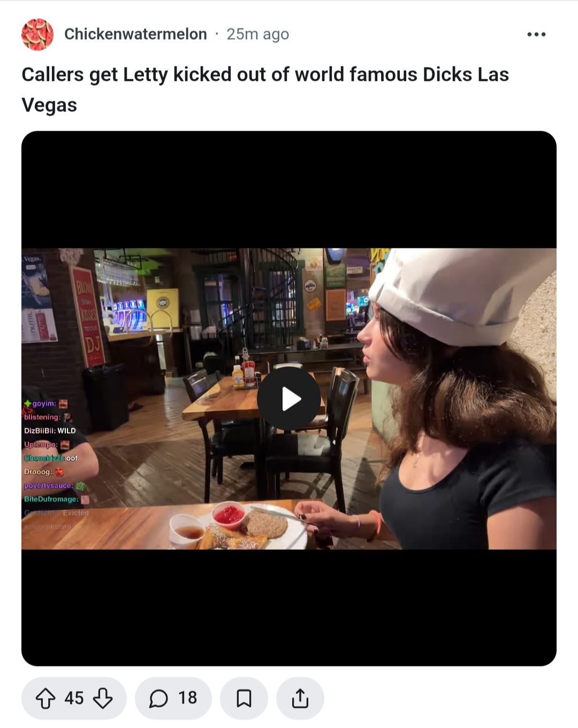Open the Chickenwatermelon watermelon avatar
Image resolution: width=578 pixels, height=728 pixels.
[x=37, y=34]
